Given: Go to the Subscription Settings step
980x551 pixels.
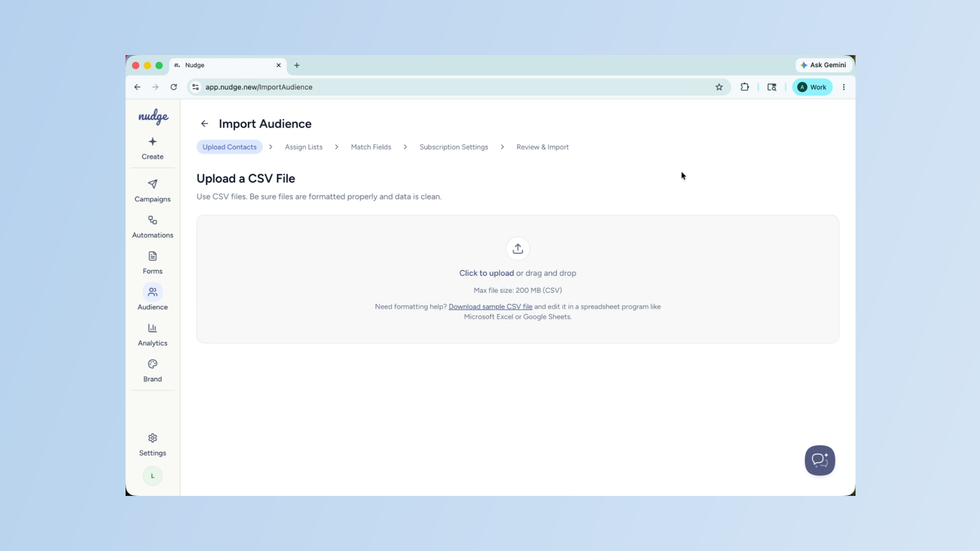Looking at the screenshot, I should click(454, 147).
